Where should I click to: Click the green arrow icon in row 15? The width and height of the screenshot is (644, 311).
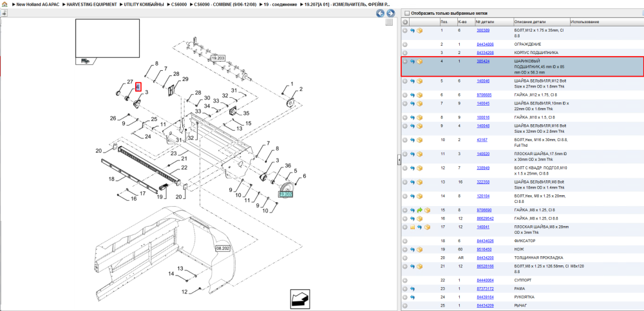tap(420, 210)
